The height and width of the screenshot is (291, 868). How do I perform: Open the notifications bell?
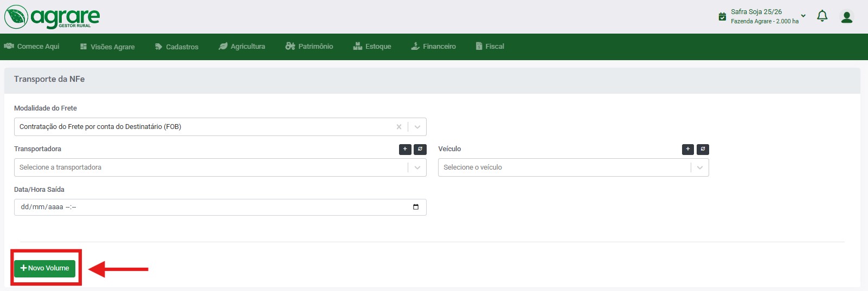coord(822,16)
